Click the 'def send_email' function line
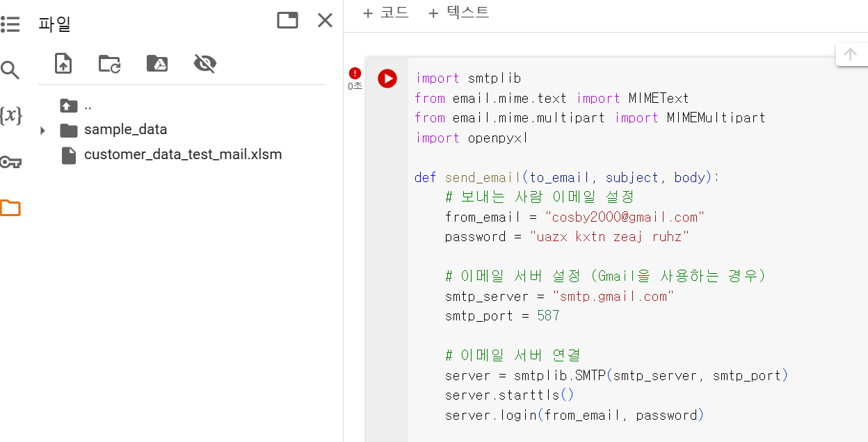Screen dimensions: 868x442 tap(567, 177)
